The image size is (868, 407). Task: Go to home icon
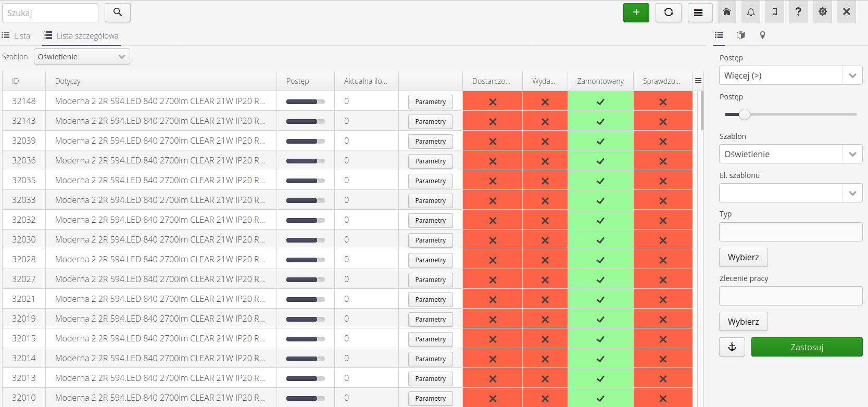(x=727, y=12)
